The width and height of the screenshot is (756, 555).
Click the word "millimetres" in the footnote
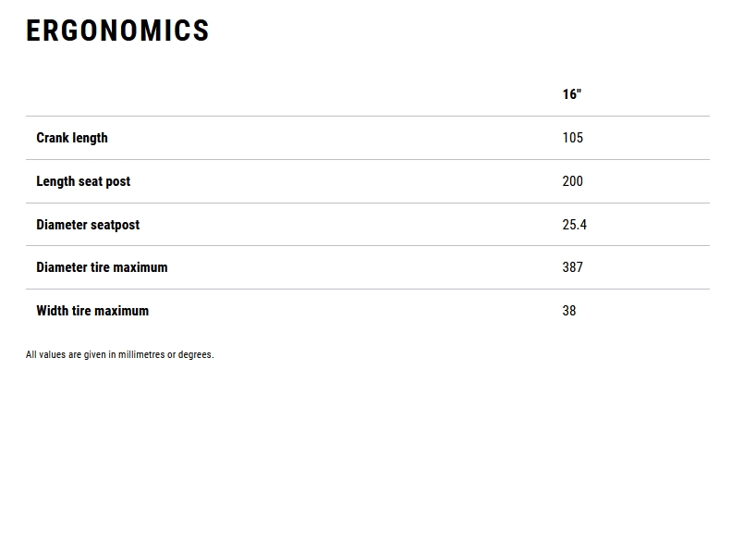point(141,354)
